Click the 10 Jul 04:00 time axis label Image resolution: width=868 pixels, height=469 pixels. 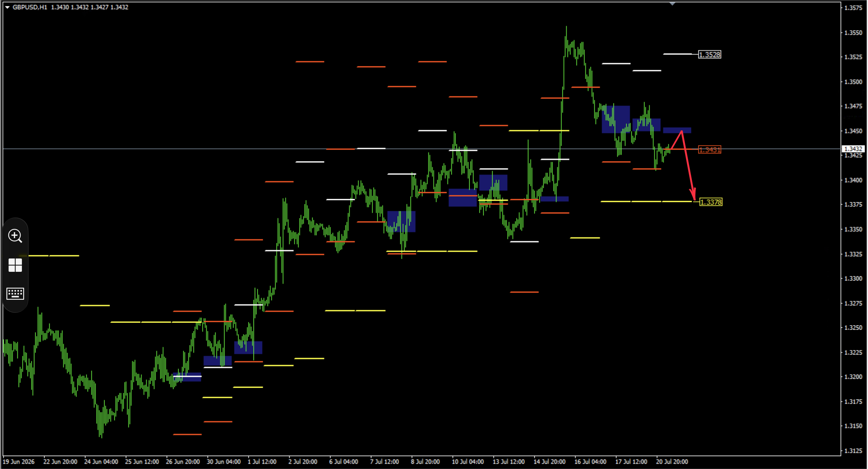coord(467,462)
